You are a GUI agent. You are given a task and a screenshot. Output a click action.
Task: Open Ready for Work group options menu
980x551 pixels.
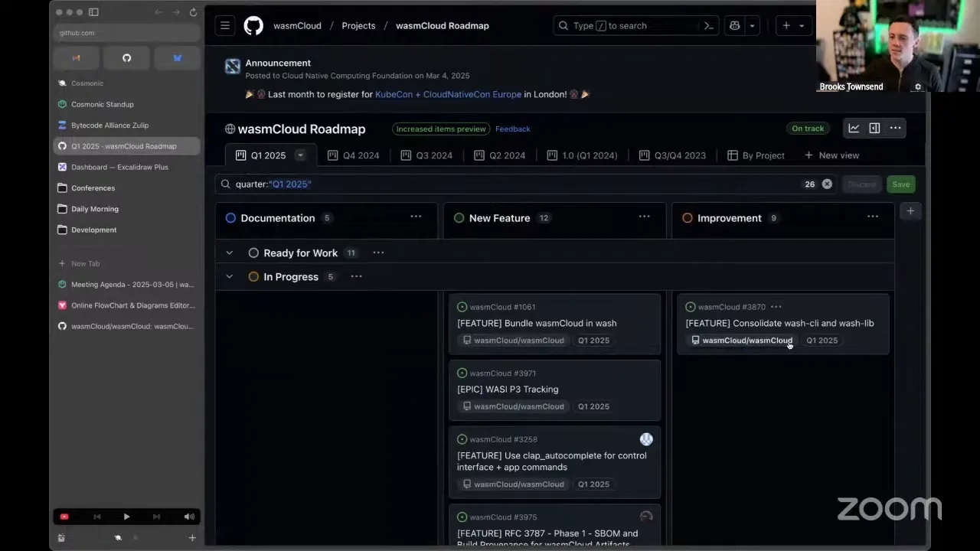point(378,253)
